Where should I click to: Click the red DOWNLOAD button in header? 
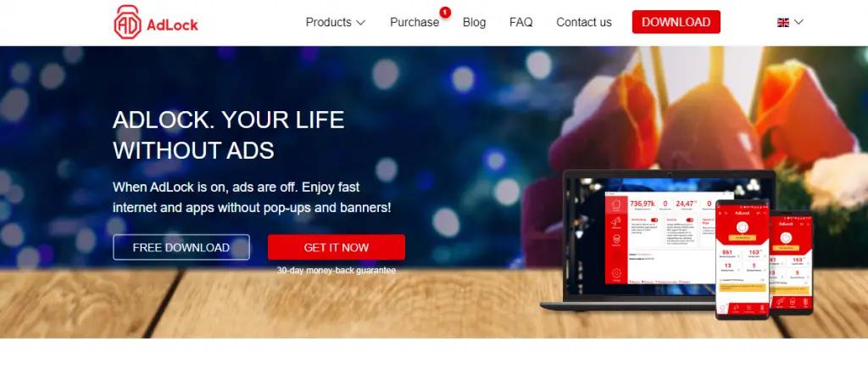point(676,22)
